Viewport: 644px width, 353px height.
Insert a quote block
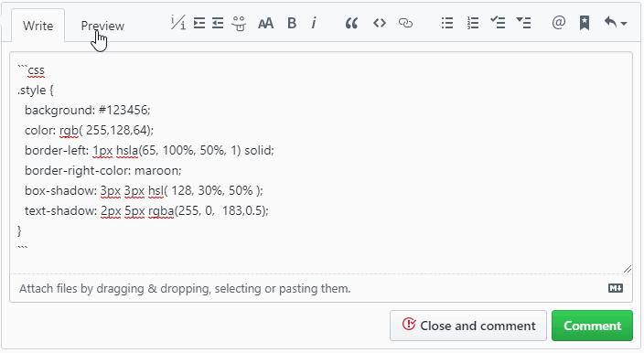coord(351,24)
